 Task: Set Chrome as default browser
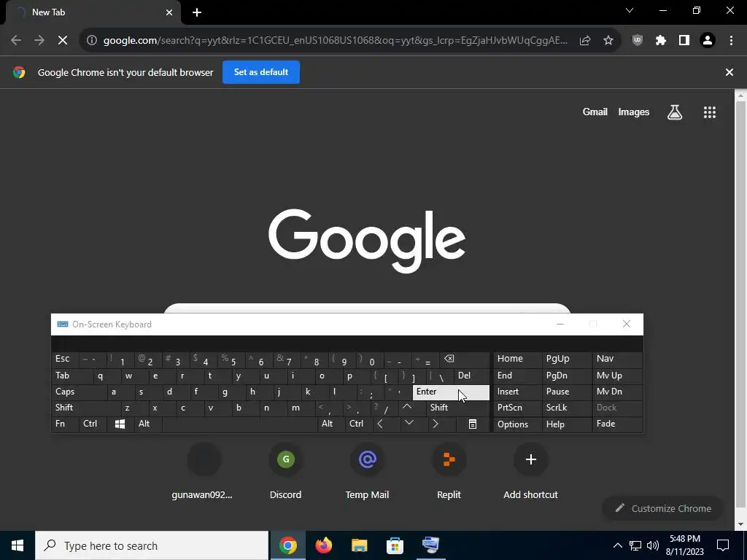tap(261, 72)
